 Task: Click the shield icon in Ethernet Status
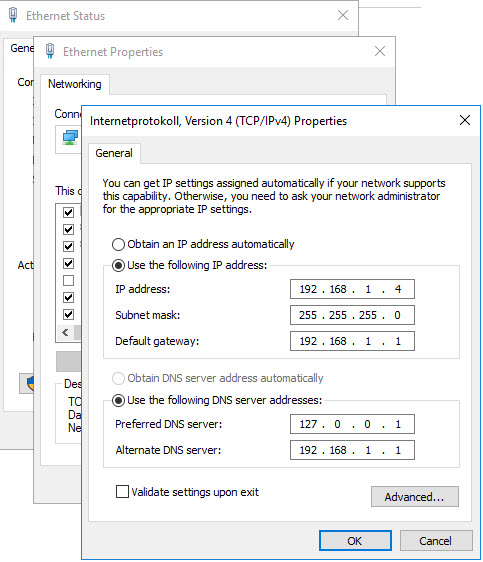click(x=31, y=383)
